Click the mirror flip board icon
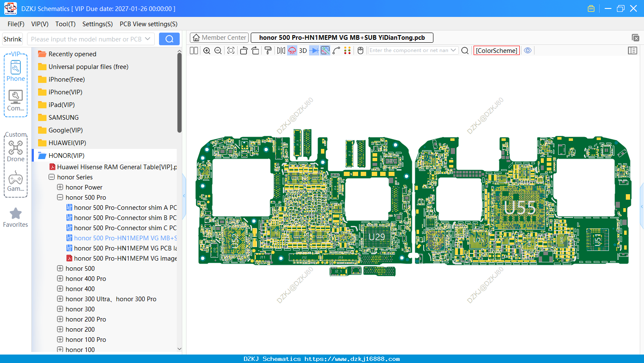This screenshot has width=644, height=363. tap(281, 51)
